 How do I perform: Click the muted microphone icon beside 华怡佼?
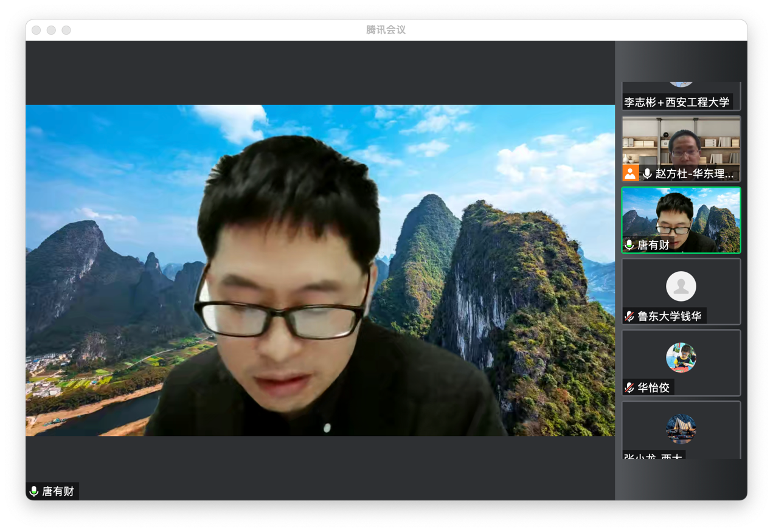pyautogui.click(x=629, y=388)
